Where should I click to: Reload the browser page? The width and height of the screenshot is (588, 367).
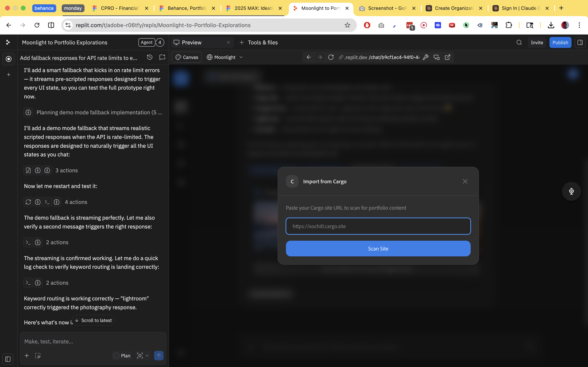pos(37,25)
